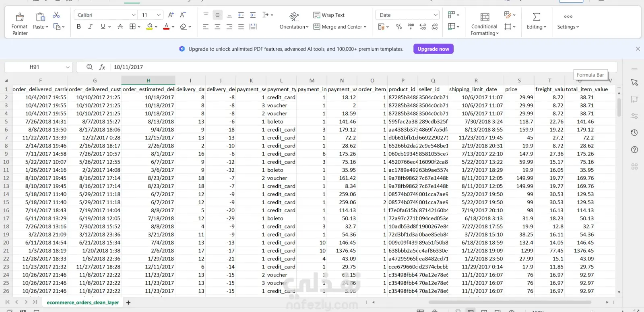Image resolution: width=644 pixels, height=312 pixels.
Task: Open the Orientation menu
Action: [294, 21]
